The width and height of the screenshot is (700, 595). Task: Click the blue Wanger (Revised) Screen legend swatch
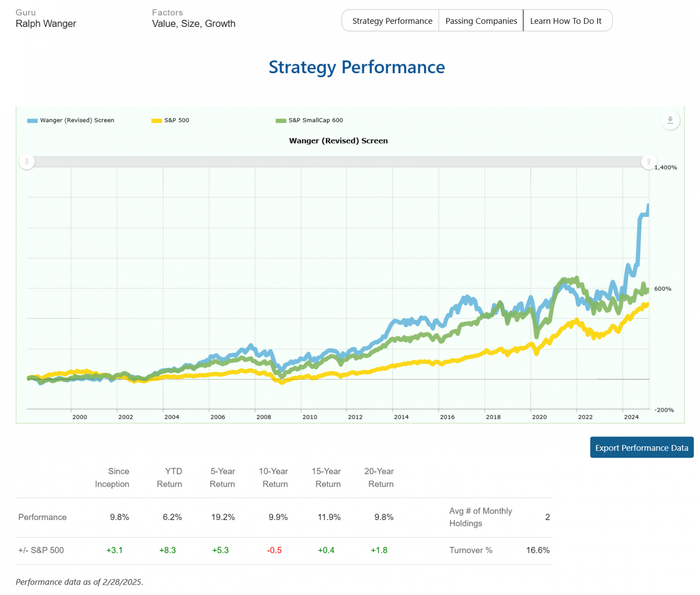(33, 120)
